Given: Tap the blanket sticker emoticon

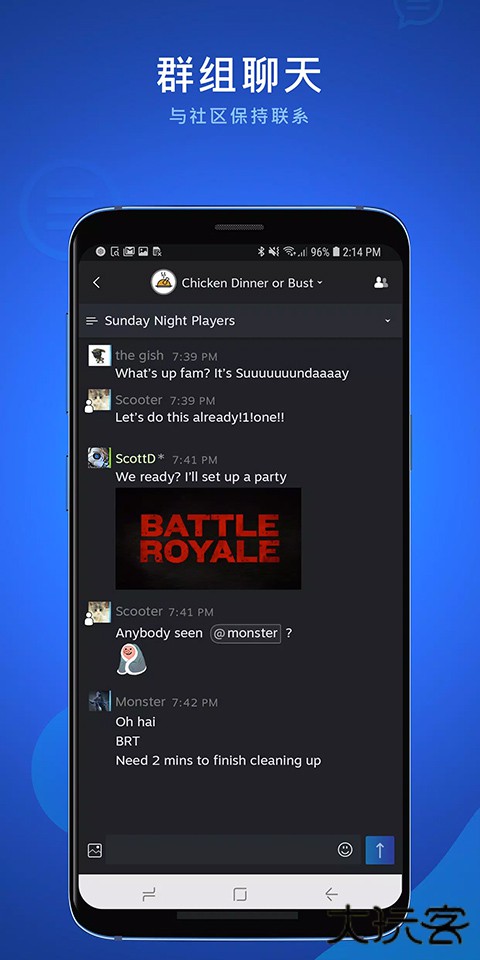Looking at the screenshot, I should pos(132,659).
